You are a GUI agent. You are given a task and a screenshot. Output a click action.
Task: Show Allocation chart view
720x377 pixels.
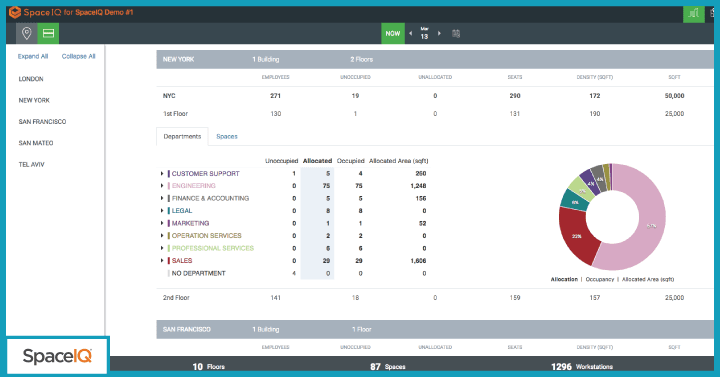[564, 279]
